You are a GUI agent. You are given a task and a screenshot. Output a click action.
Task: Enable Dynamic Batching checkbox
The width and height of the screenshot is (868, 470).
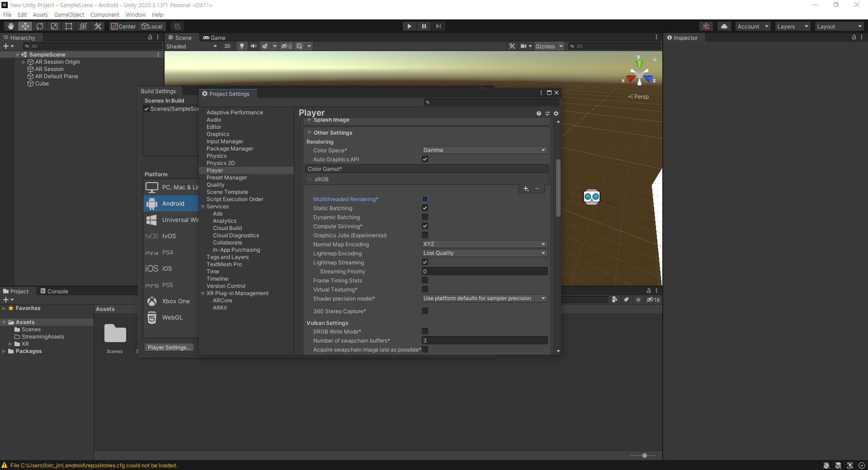(425, 217)
